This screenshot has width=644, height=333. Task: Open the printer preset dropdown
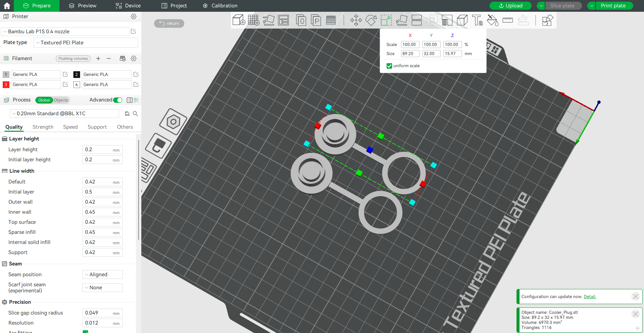pyautogui.click(x=66, y=32)
